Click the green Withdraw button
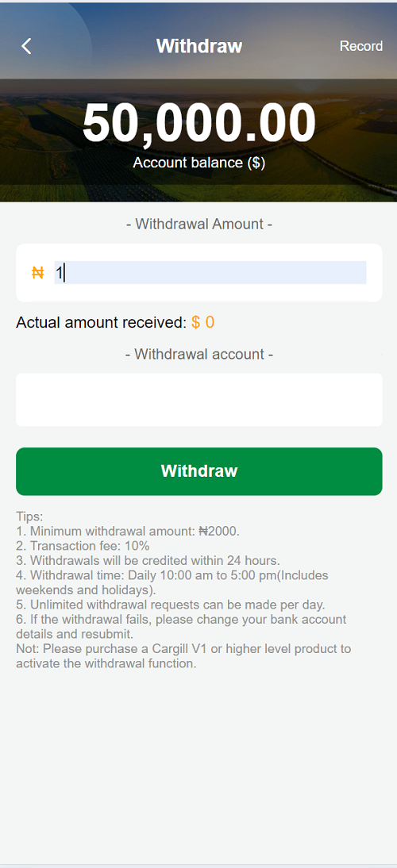 tap(198, 471)
